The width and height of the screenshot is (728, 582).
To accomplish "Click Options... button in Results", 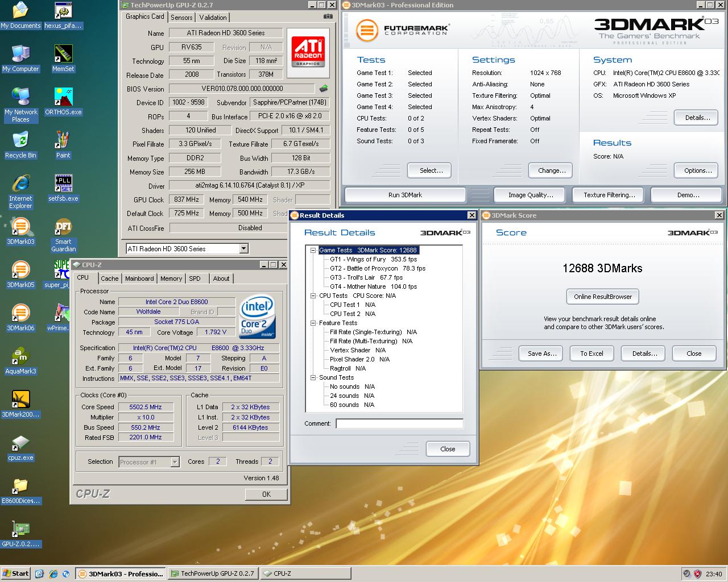I will [697, 171].
